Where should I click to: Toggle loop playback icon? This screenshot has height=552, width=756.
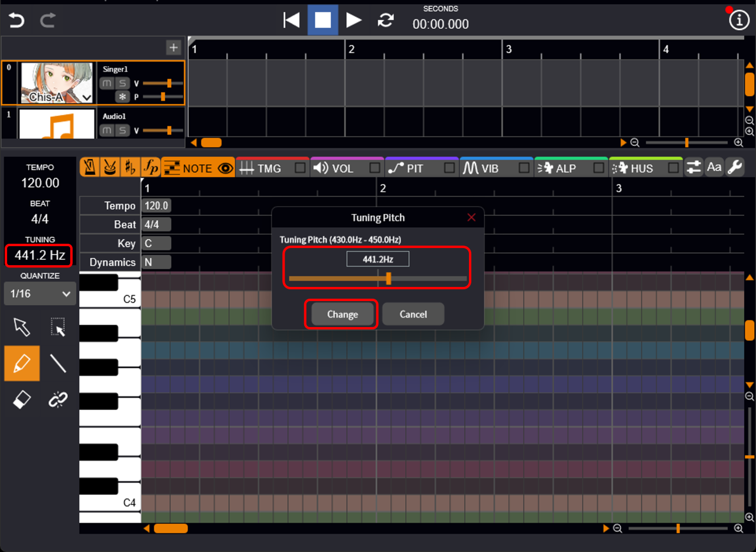386,20
